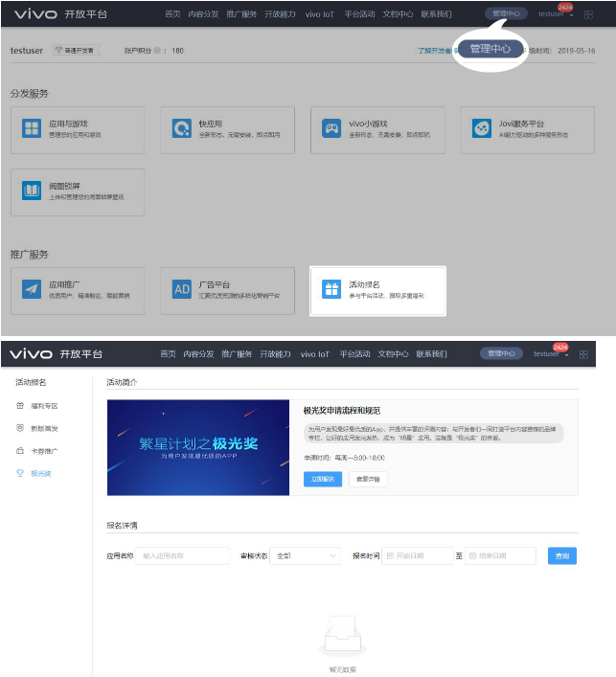Click the 暂无数据 empty-state text
This screenshot has width=616, height=677.
(x=343, y=669)
